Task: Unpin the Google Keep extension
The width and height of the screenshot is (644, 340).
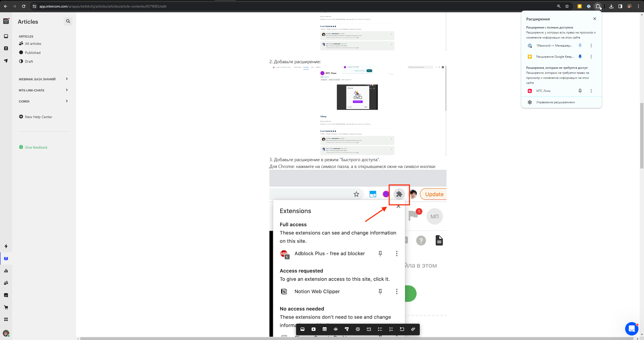Action: click(580, 57)
